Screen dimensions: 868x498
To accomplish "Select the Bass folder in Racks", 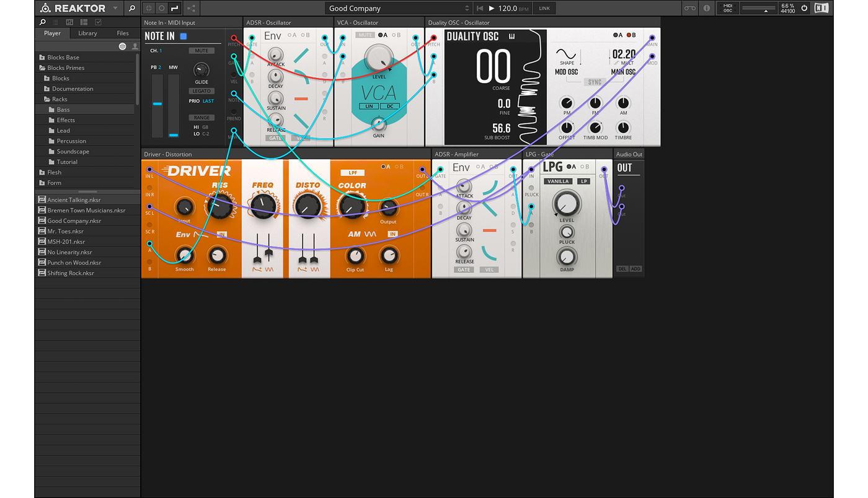I will pyautogui.click(x=86, y=110).
